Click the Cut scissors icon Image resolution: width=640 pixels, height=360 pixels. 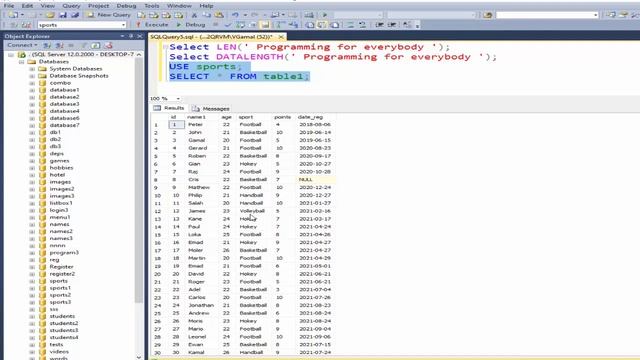click(x=194, y=15)
